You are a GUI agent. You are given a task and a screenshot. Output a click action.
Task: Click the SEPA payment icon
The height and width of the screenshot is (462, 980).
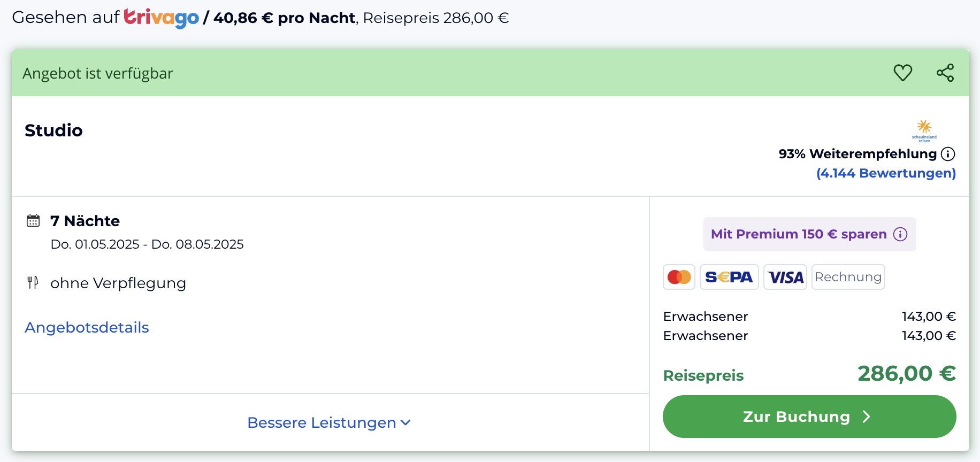tap(729, 277)
